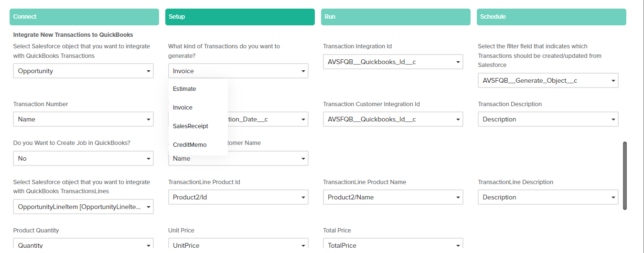Open the Create Job in QuickBooks dropdown
Image resolution: width=644 pixels, height=253 pixels.
83,158
